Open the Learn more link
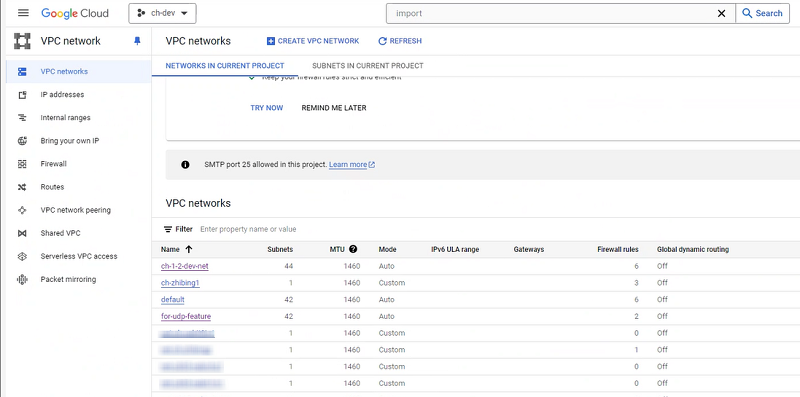 (x=352, y=165)
